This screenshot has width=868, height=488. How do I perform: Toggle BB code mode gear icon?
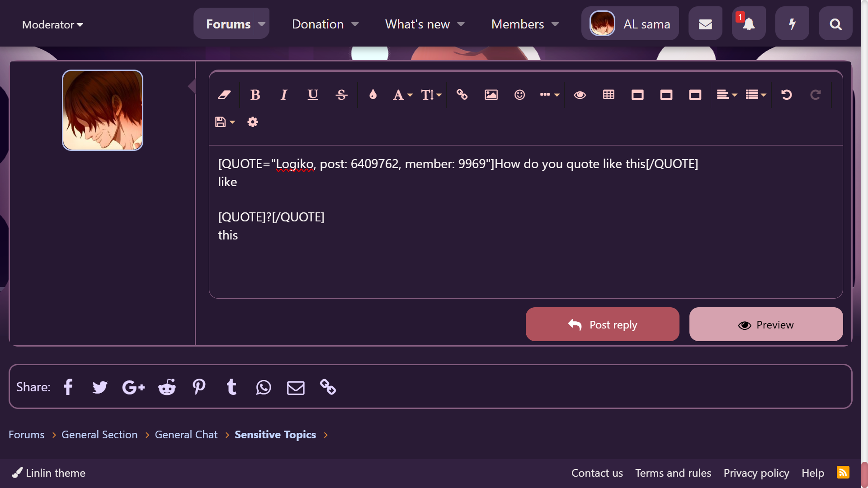pyautogui.click(x=253, y=122)
